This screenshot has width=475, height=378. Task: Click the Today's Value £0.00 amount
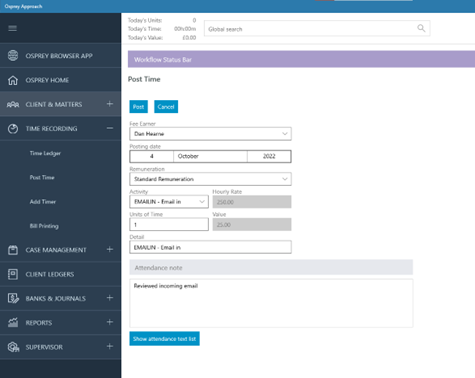coord(189,38)
